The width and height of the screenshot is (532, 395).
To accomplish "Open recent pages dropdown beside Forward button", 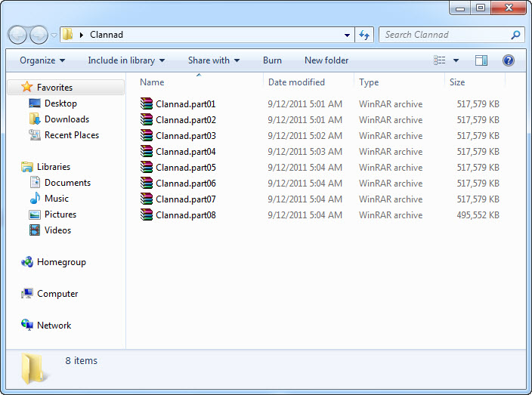I will click(54, 35).
